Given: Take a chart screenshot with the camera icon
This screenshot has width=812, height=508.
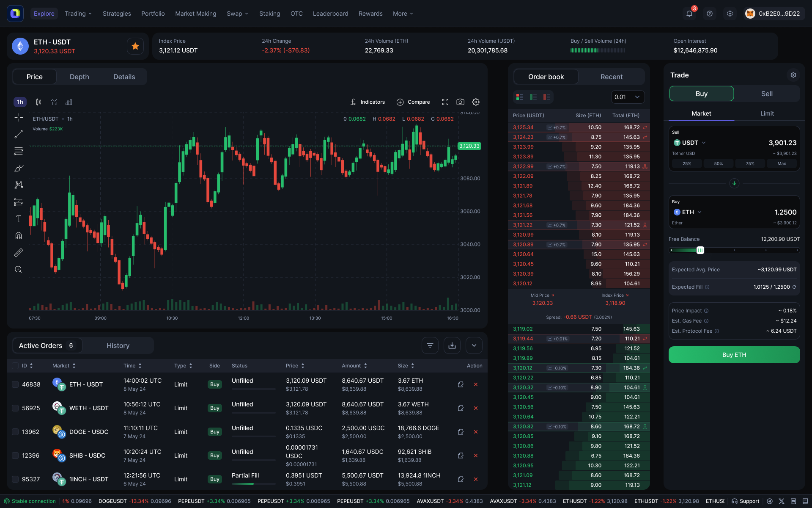Looking at the screenshot, I should (461, 102).
